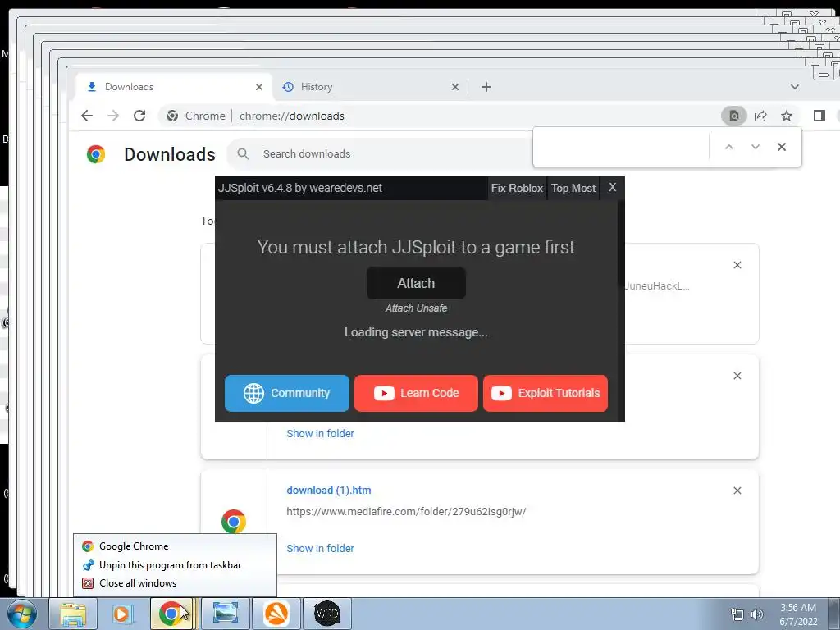Go to next find result

point(756,147)
